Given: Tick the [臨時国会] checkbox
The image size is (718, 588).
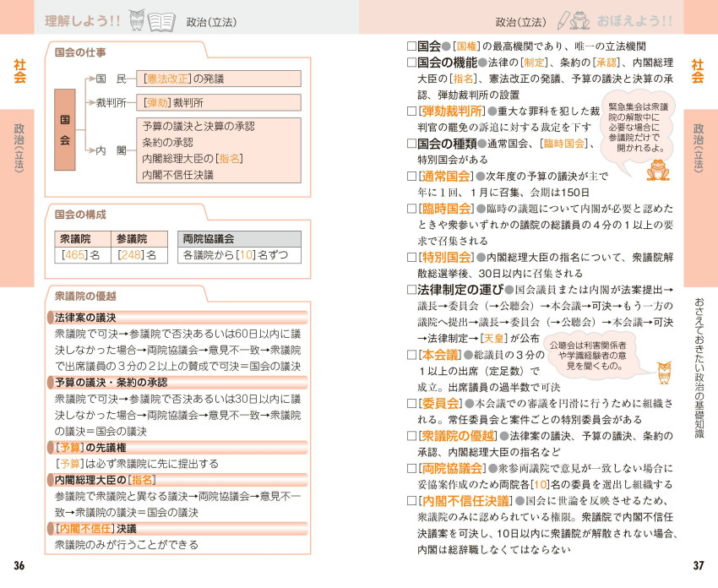Looking at the screenshot, I should click(x=411, y=209).
